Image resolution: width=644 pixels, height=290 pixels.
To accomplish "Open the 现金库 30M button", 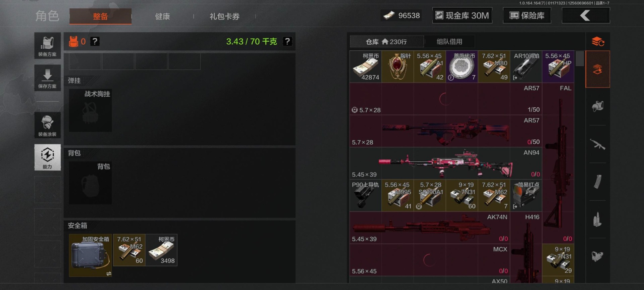I will (x=462, y=15).
